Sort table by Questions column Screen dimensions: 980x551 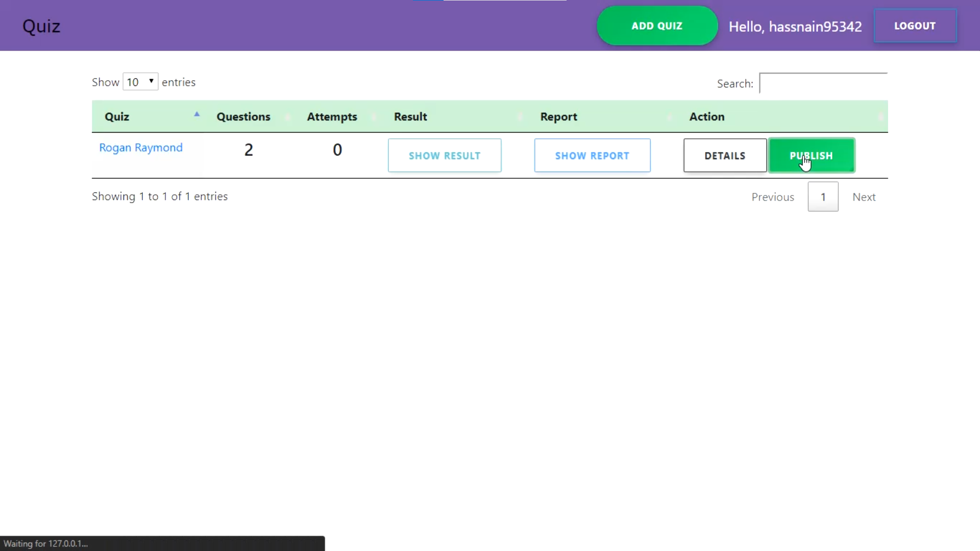243,117
